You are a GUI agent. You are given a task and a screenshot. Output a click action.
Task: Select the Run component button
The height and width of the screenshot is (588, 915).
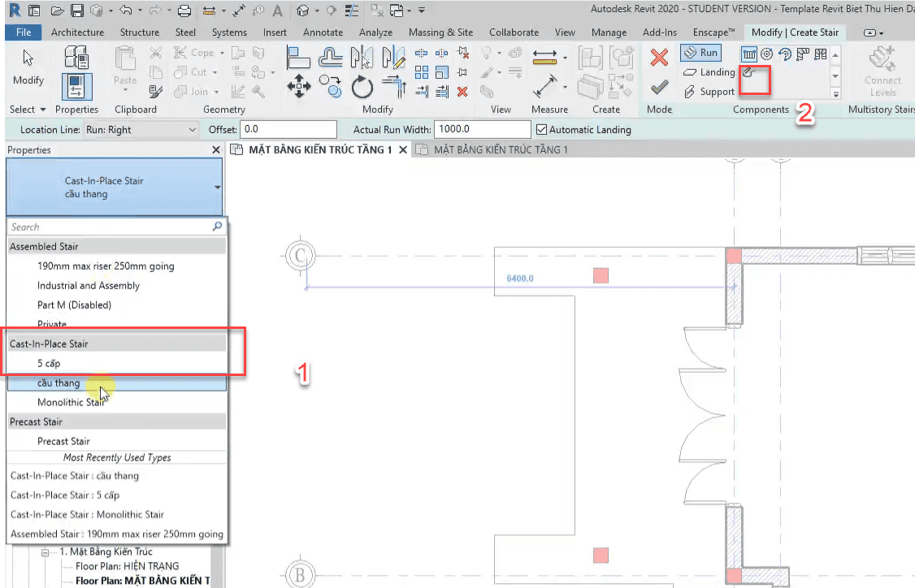pos(700,53)
